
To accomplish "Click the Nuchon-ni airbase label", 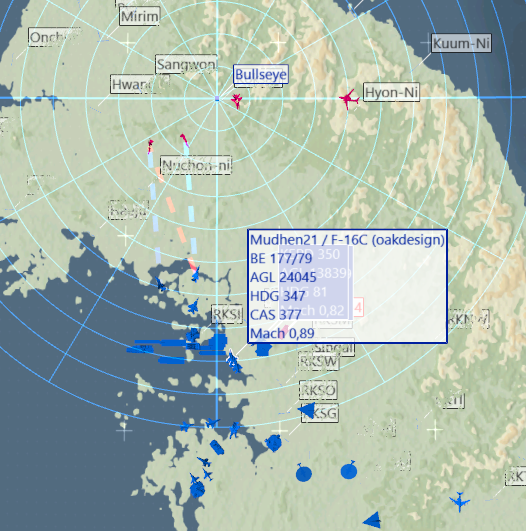I will point(196,165).
